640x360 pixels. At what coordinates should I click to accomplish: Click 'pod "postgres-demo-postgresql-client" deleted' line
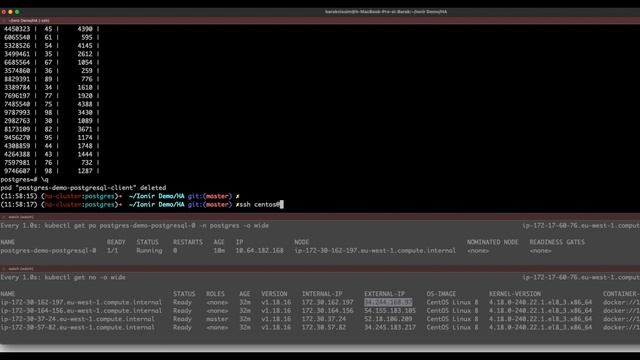coord(83,188)
